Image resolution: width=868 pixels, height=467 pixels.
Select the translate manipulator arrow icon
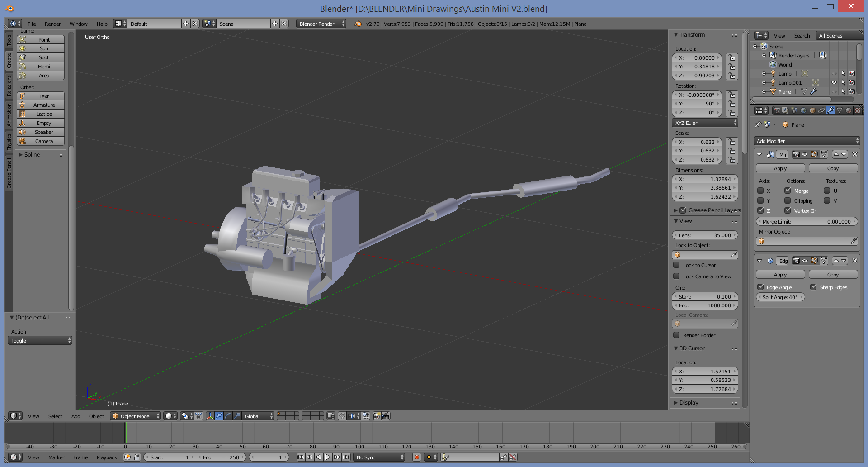point(219,416)
